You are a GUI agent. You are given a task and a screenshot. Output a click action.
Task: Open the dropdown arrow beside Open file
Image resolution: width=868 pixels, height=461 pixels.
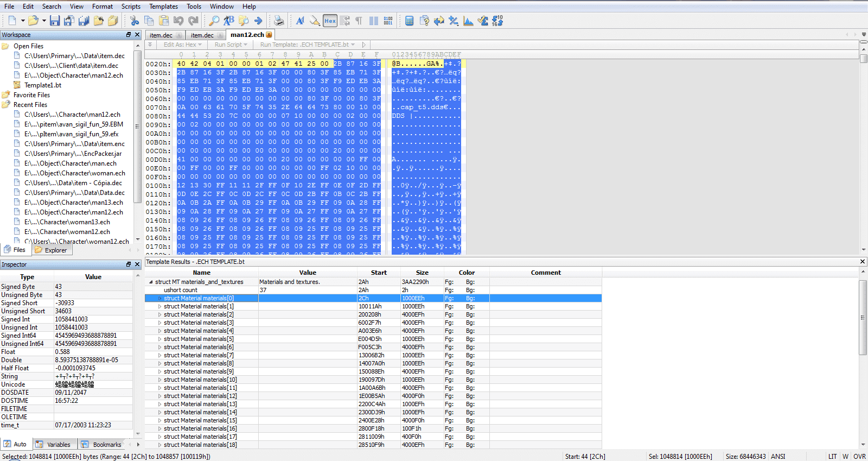43,21
